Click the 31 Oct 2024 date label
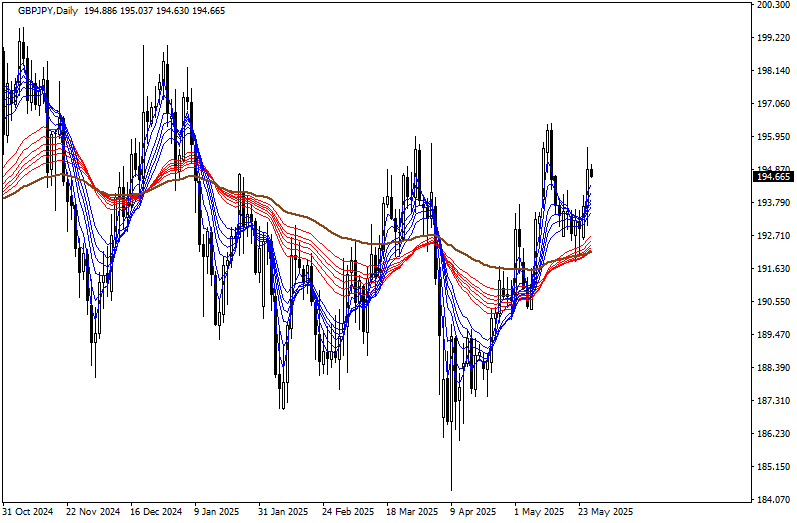Image resolution: width=797 pixels, height=523 pixels. pos(28,512)
